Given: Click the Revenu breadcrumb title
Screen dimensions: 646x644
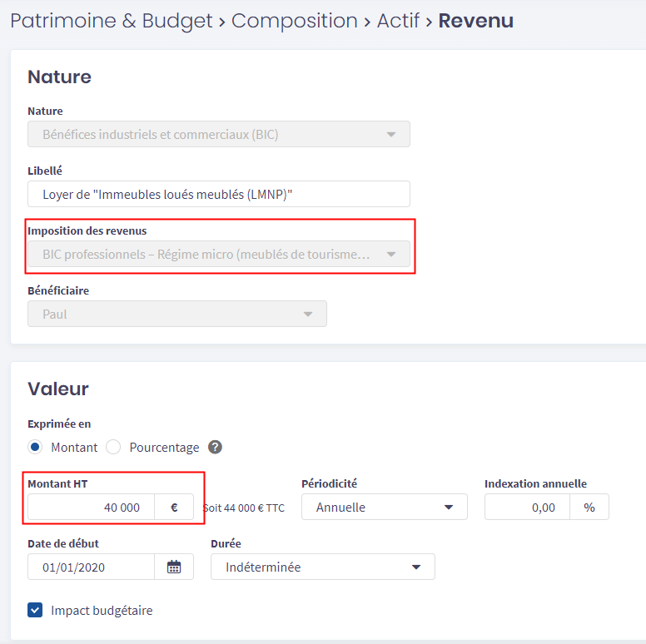Looking at the screenshot, I should [475, 21].
